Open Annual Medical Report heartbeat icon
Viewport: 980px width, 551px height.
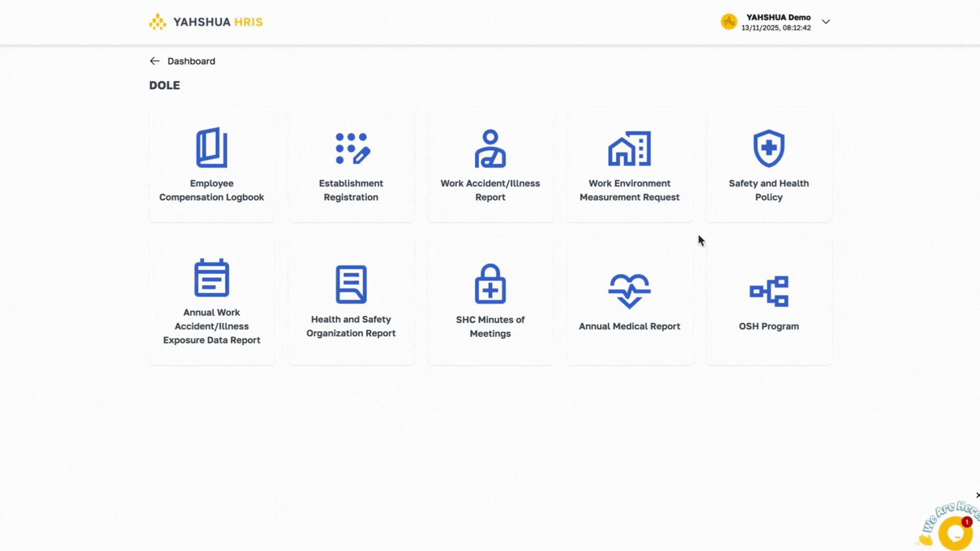coord(629,291)
